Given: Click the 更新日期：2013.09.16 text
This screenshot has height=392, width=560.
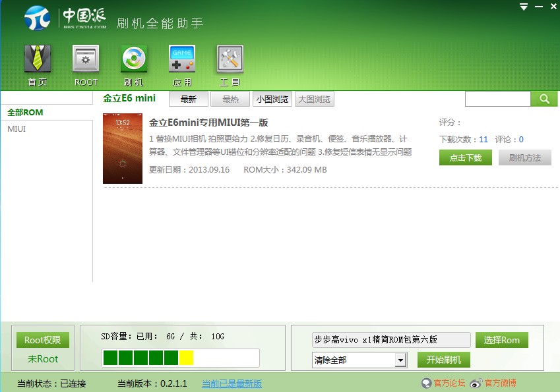Looking at the screenshot, I should [189, 170].
